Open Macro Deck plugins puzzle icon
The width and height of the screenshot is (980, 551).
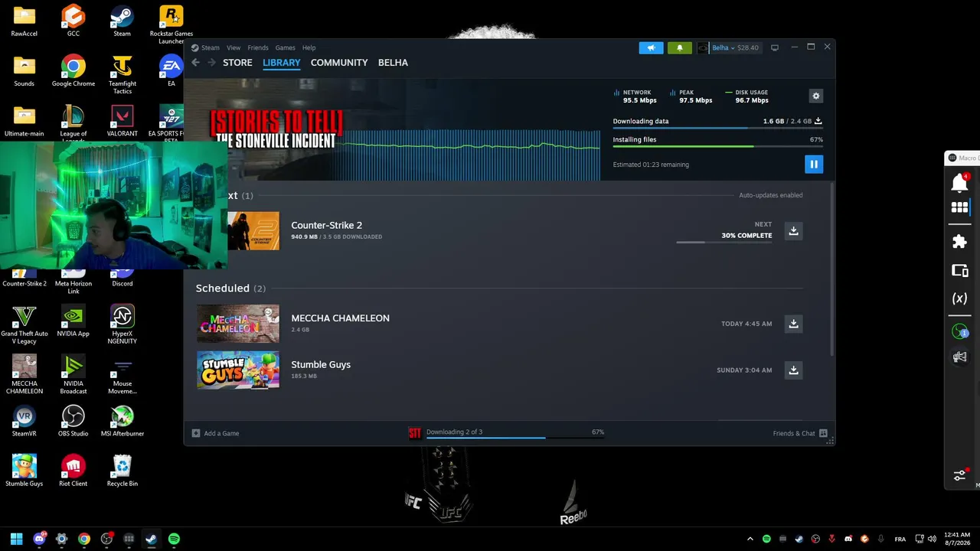pyautogui.click(x=959, y=242)
